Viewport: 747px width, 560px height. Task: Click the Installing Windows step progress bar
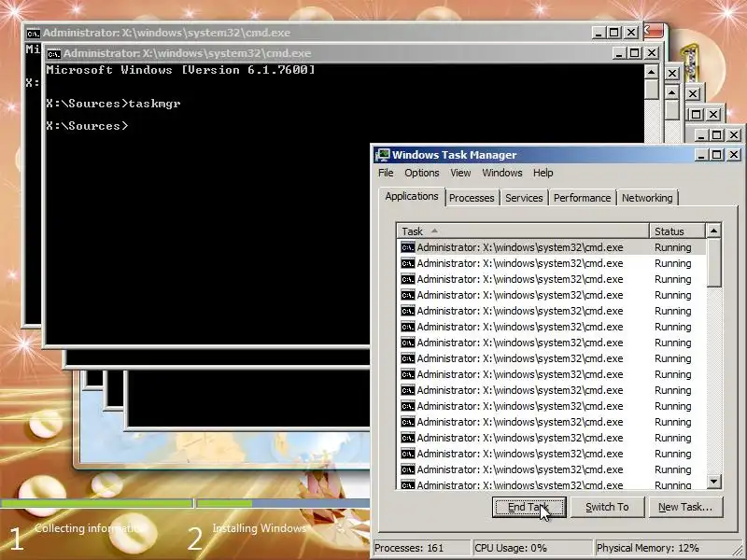283,503
